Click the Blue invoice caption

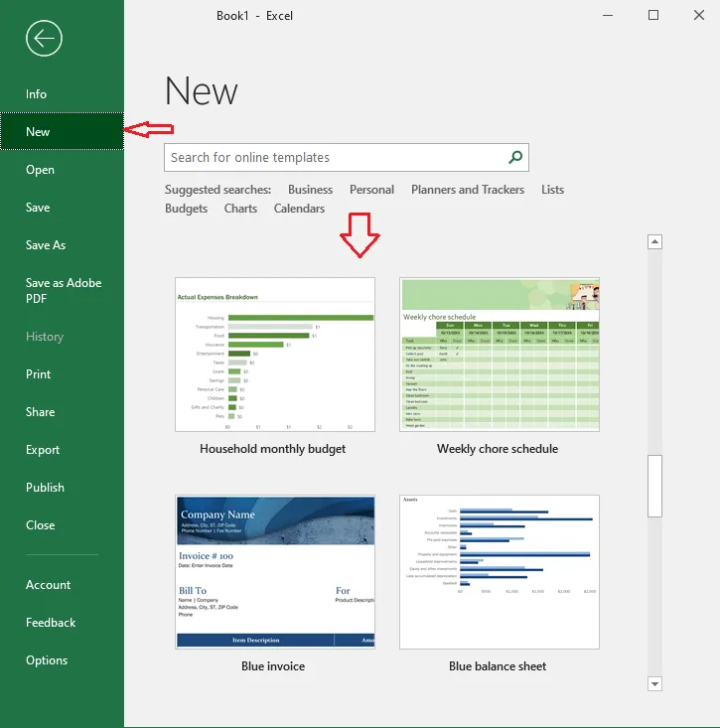pos(273,666)
